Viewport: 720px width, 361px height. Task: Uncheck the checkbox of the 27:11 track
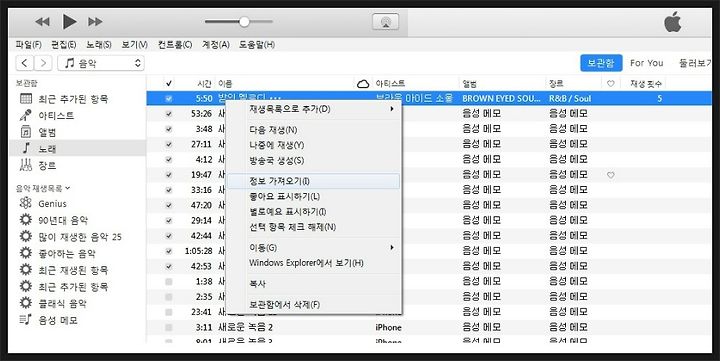(169, 144)
